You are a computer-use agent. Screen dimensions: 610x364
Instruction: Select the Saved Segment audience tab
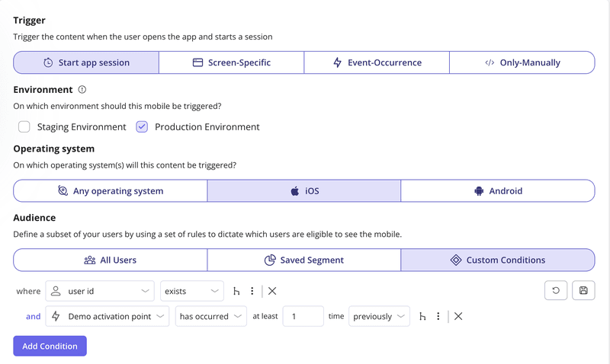(x=303, y=260)
